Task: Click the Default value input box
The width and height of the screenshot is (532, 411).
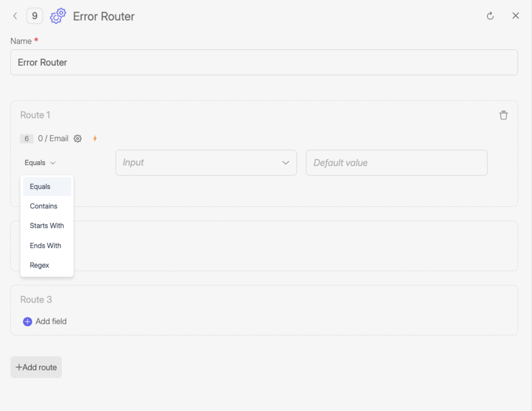Action: click(x=396, y=162)
